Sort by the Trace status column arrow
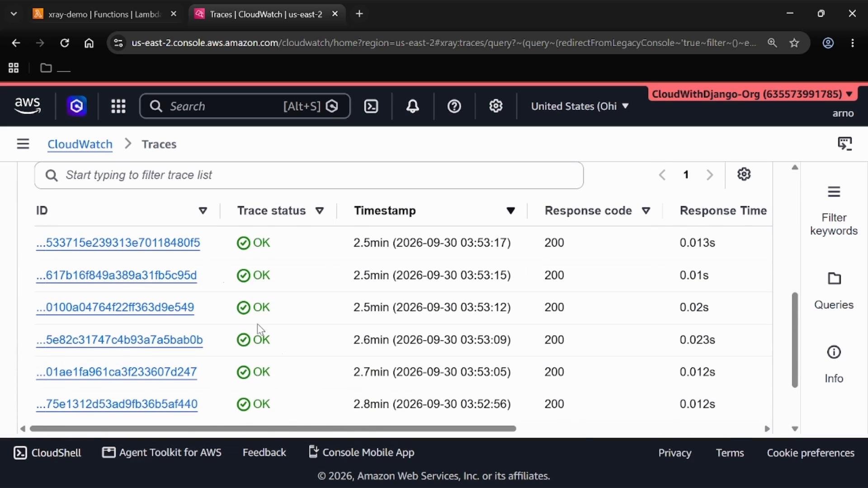Viewport: 868px width, 488px height. [320, 211]
